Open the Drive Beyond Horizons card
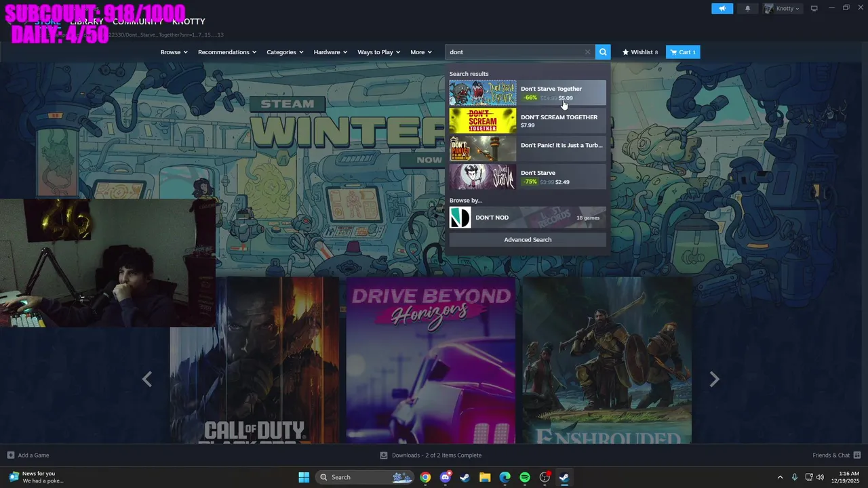 (x=431, y=360)
